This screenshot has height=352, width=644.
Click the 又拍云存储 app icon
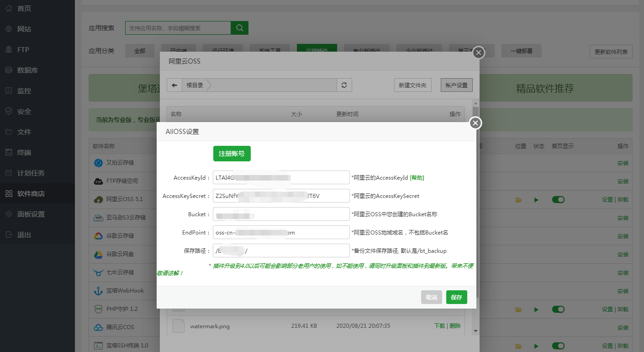(98, 163)
